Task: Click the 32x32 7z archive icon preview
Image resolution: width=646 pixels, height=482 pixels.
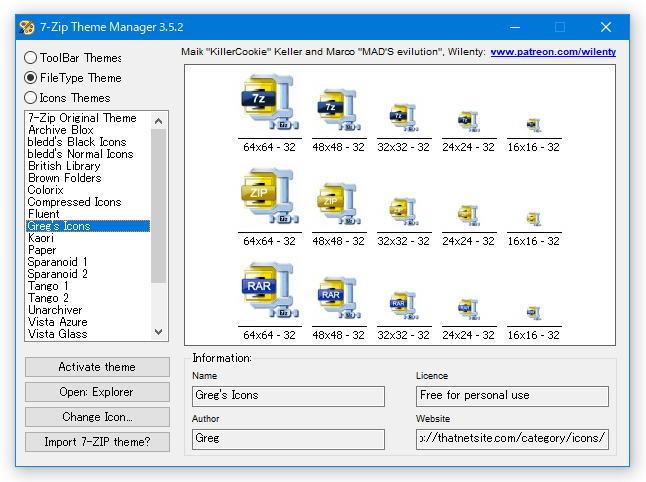Action: coord(404,117)
